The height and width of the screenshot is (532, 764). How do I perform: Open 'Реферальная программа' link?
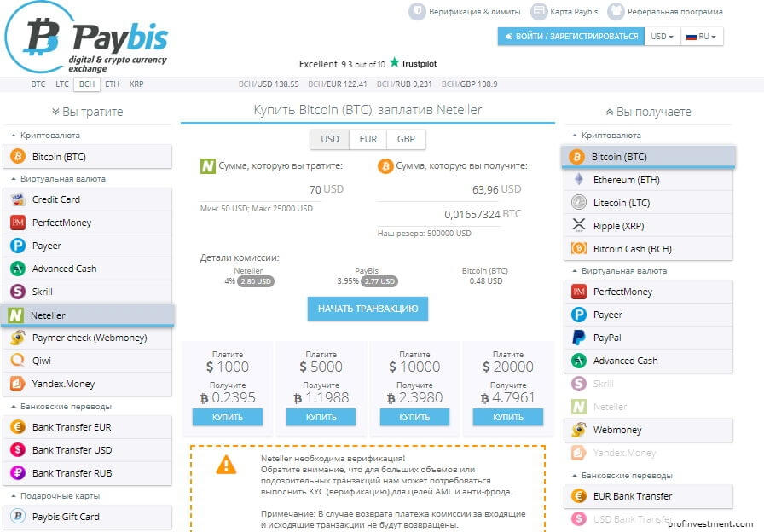click(x=674, y=12)
